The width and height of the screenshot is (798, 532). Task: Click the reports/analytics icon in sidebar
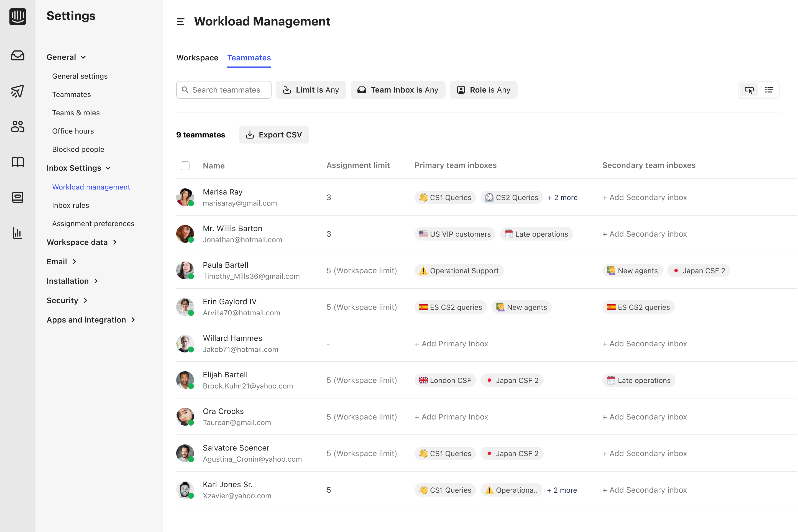point(18,233)
